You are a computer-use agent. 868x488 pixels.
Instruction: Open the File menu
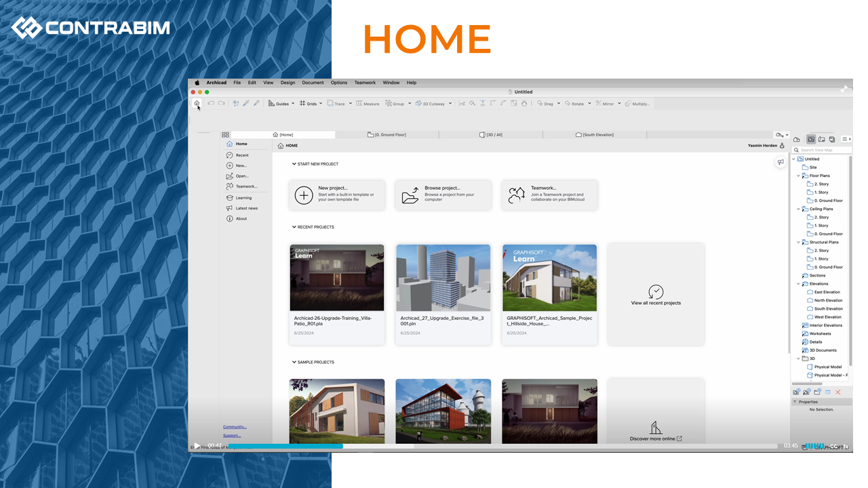pyautogui.click(x=237, y=83)
